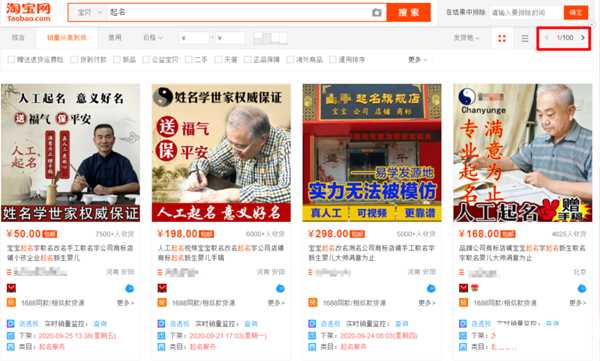
Task: Click the blue chat icon on ¥50.00 item
Action: click(130, 288)
